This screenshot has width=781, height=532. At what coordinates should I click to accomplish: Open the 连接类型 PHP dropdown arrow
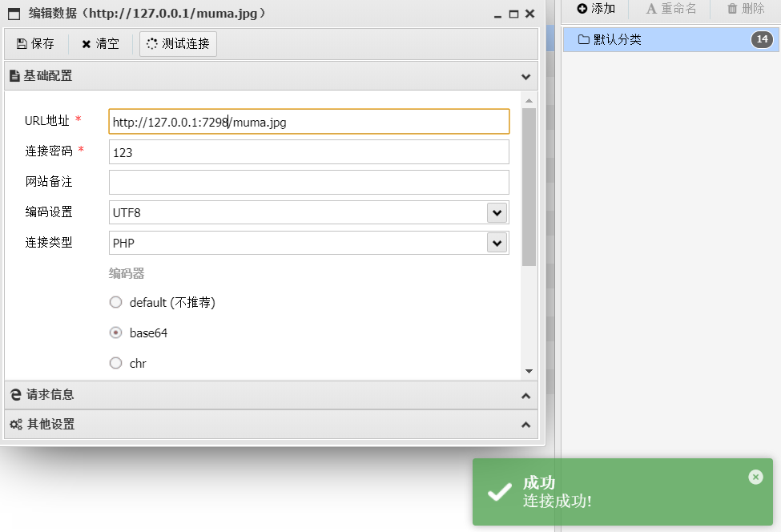[497, 243]
